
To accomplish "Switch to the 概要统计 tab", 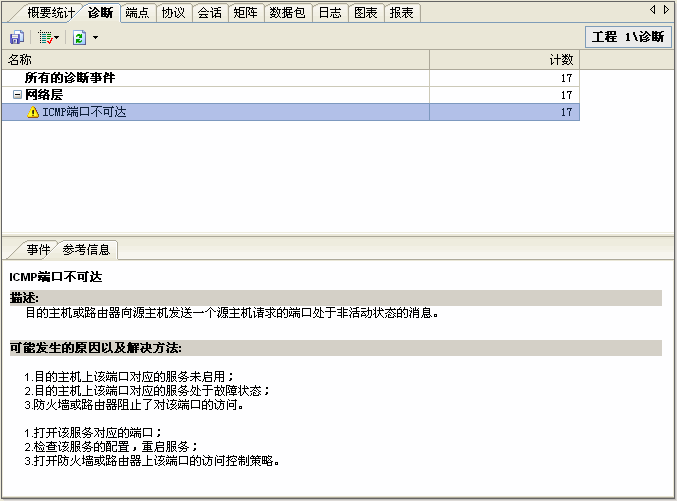I will (x=51, y=13).
